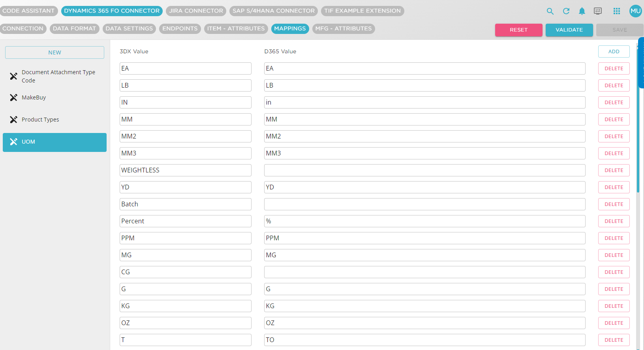Click New in the left sidebar

coord(54,52)
